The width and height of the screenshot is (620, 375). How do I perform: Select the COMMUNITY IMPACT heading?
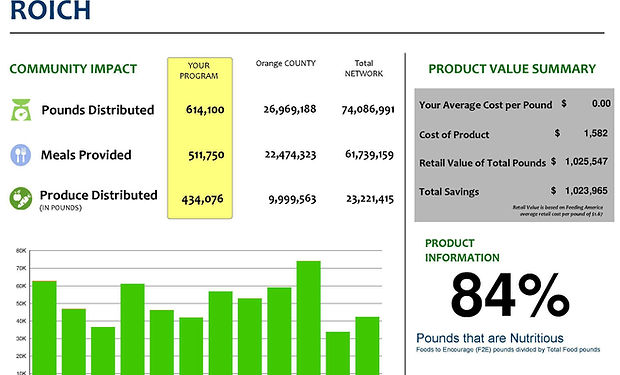pyautogui.click(x=73, y=69)
